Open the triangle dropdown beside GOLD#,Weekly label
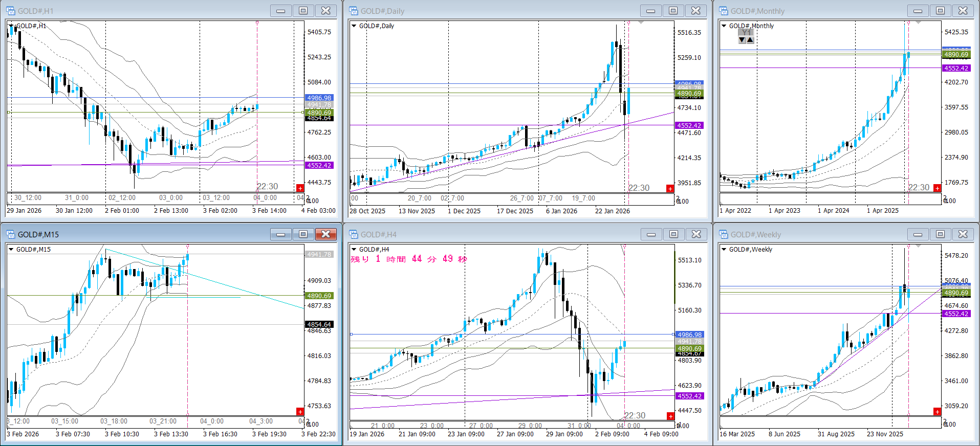This screenshot has height=446, width=980. pyautogui.click(x=724, y=250)
